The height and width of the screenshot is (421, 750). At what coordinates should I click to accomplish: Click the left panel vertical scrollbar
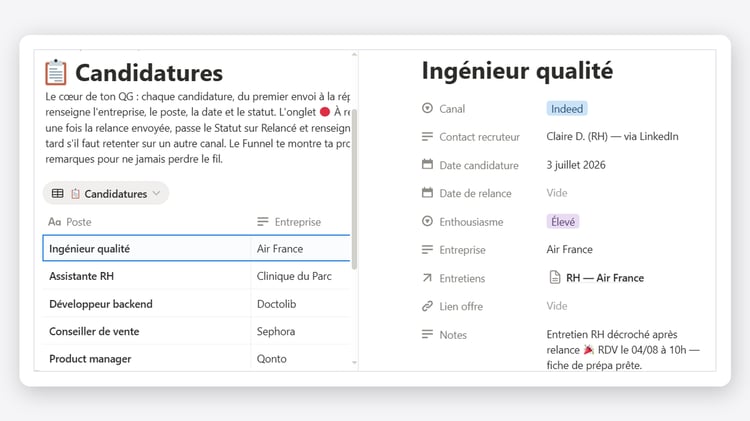354,189
